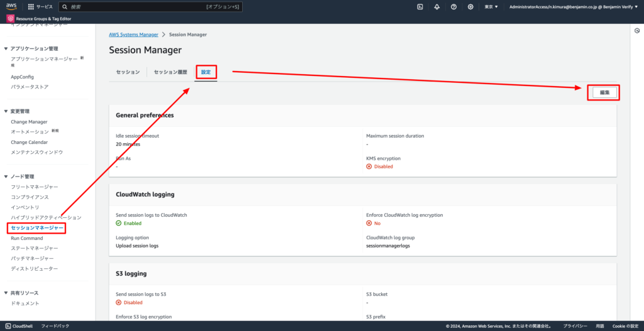Click the CloudShell icon in footer
644x331 pixels.
click(x=8, y=326)
